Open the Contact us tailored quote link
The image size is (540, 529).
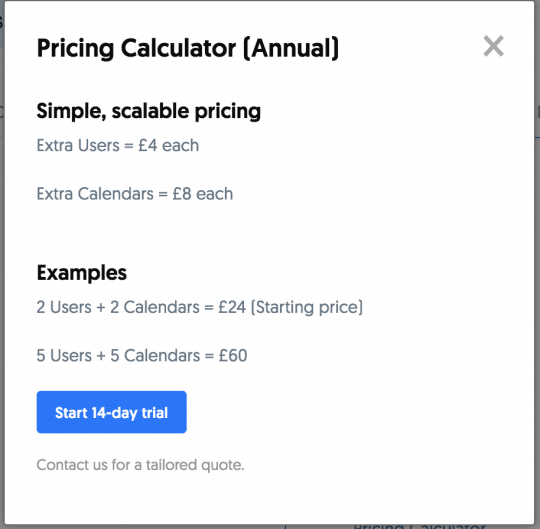coord(140,465)
